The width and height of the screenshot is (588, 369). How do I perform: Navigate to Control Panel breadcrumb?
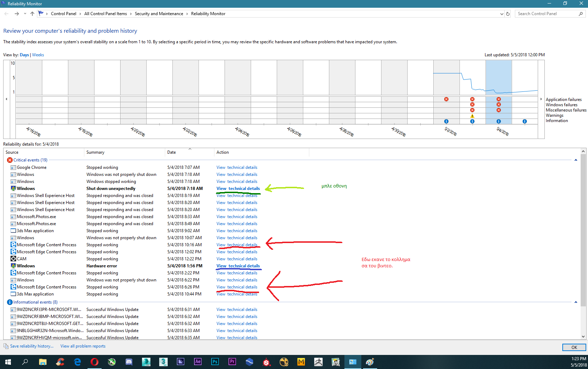64,14
